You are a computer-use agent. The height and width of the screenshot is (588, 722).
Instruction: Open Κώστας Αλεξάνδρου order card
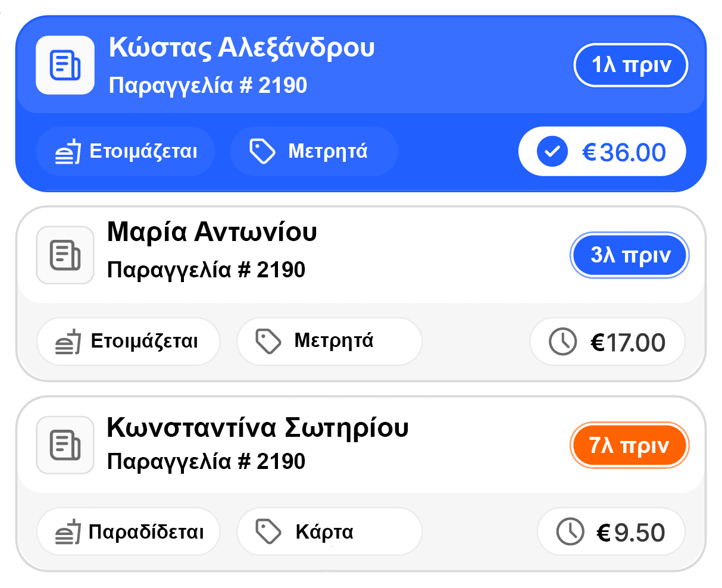(361, 104)
